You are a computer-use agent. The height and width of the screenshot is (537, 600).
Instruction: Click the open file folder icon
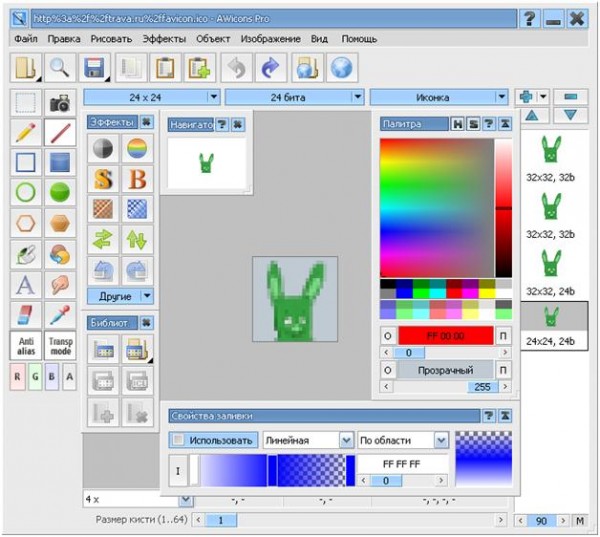[x=25, y=68]
